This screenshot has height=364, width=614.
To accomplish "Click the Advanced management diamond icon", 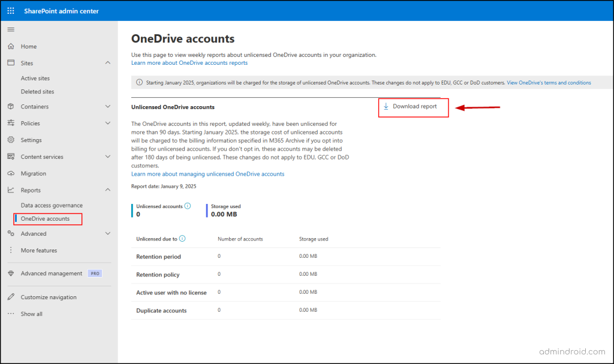I will tap(11, 273).
